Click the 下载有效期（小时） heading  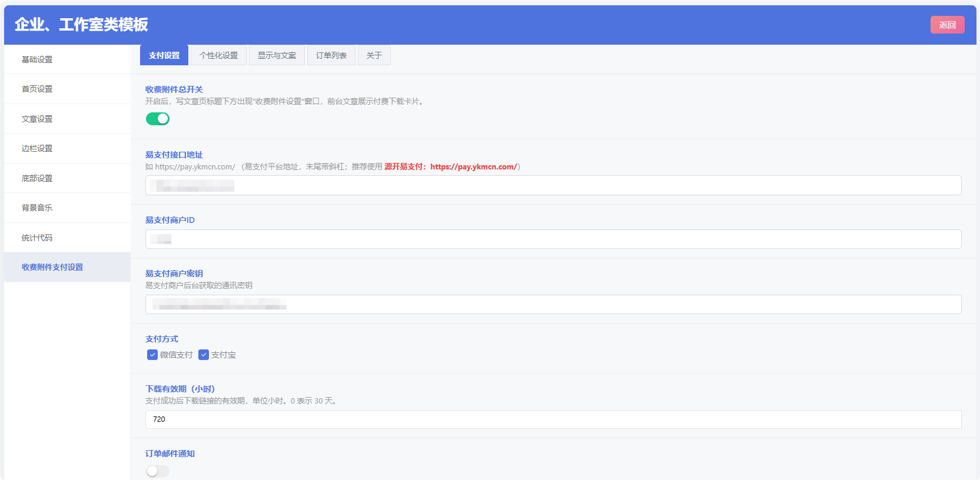click(180, 389)
